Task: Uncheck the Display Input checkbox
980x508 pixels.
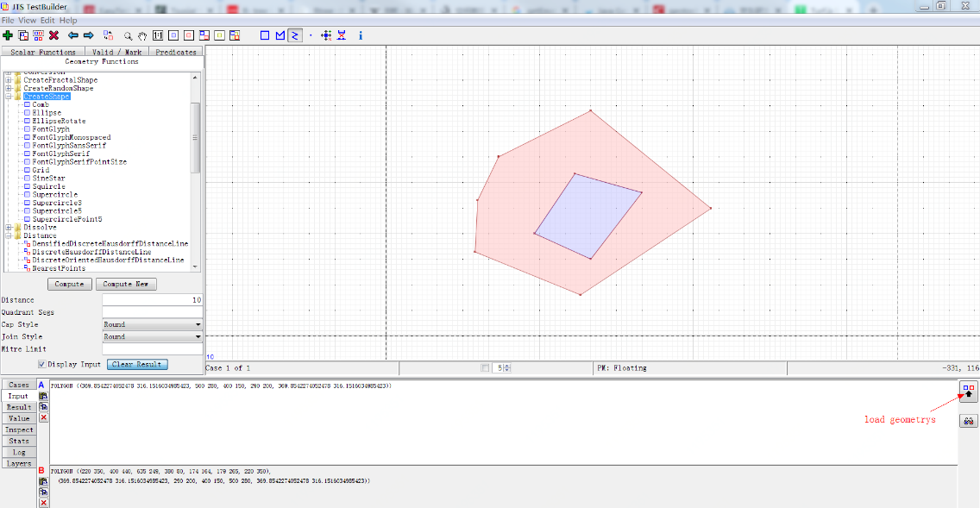Action: click(x=41, y=364)
